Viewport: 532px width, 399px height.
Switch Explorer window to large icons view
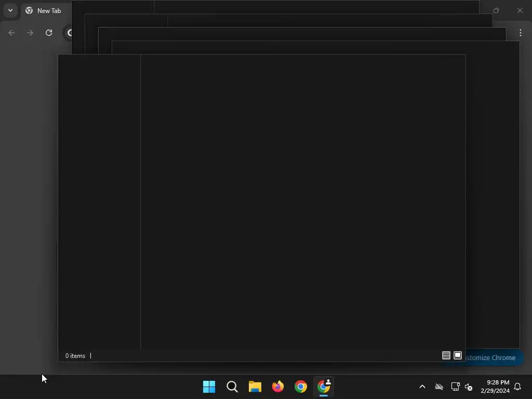tap(458, 355)
